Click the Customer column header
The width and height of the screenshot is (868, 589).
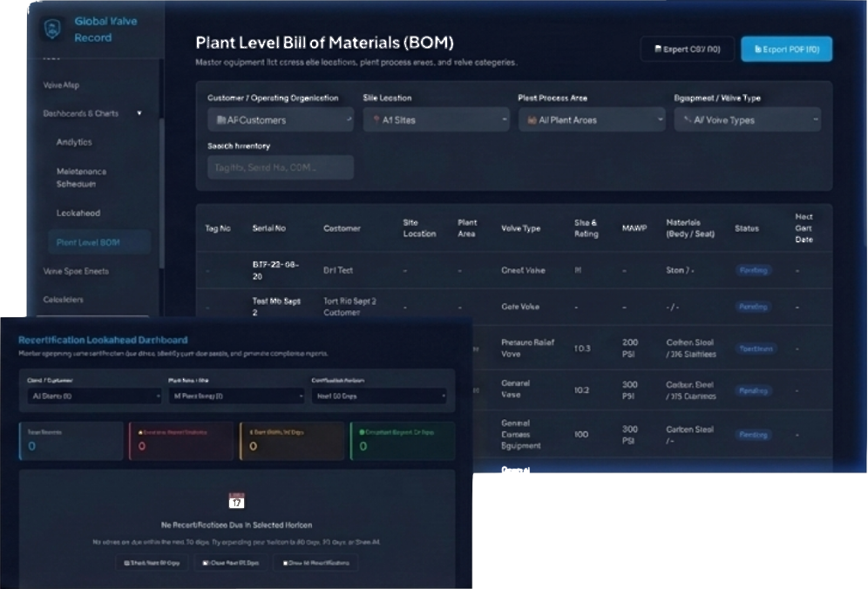(x=342, y=228)
